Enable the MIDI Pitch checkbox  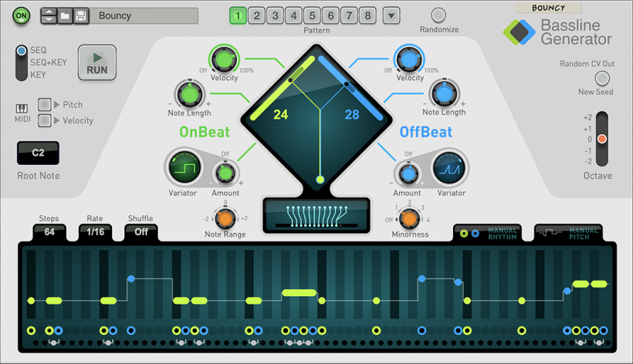click(46, 105)
